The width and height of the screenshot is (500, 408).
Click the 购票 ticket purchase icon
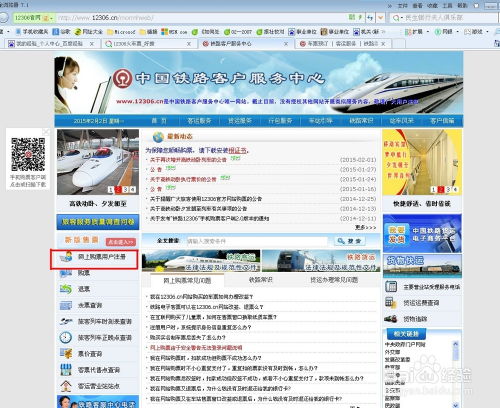tap(66, 273)
